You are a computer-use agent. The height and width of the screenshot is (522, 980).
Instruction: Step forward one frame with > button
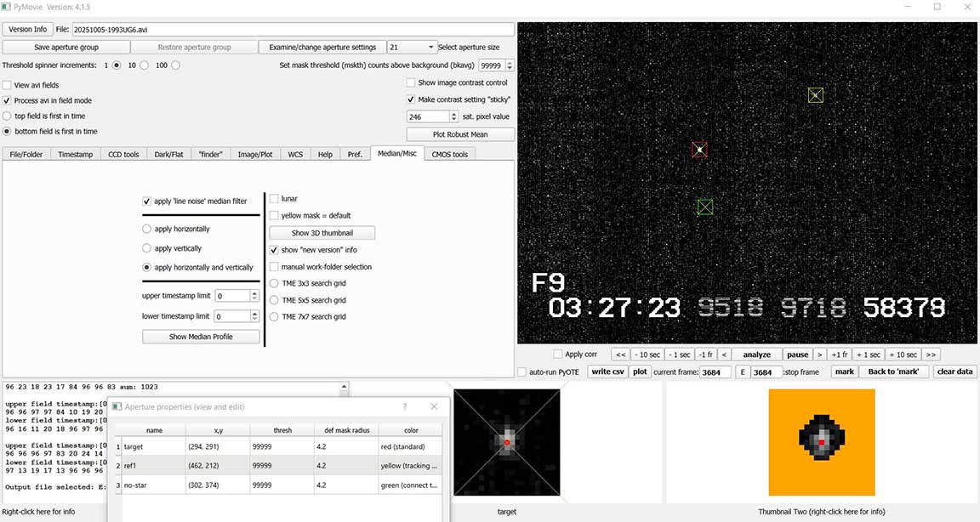click(819, 355)
